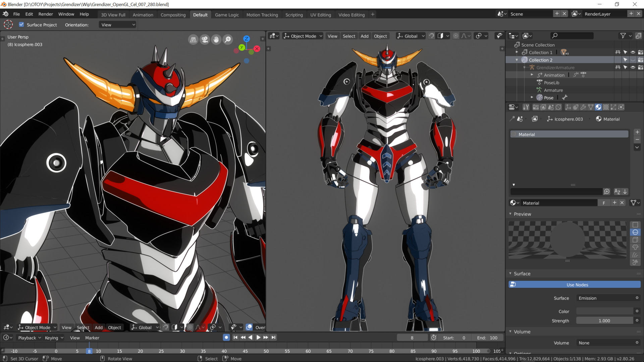Unlink the Material data-block X button
Viewport: 644px width, 362px height.
[x=622, y=203]
